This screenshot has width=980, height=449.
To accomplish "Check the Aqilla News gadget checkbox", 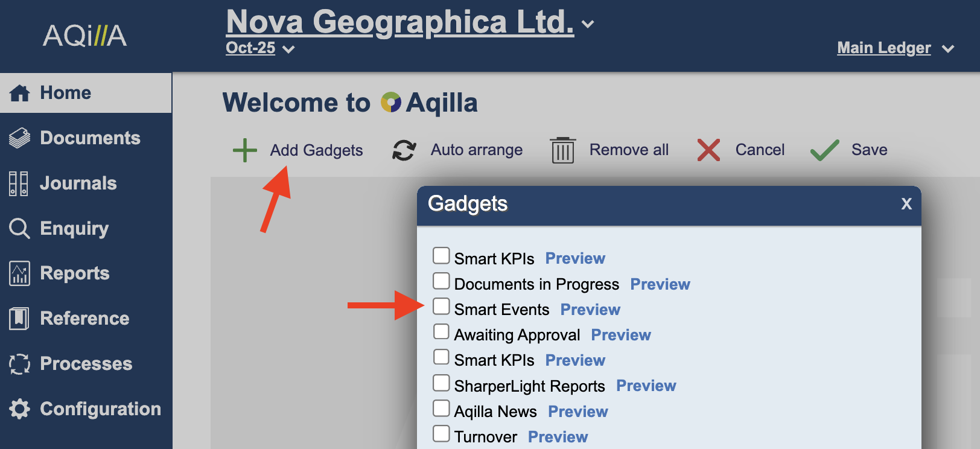I will pos(441,409).
